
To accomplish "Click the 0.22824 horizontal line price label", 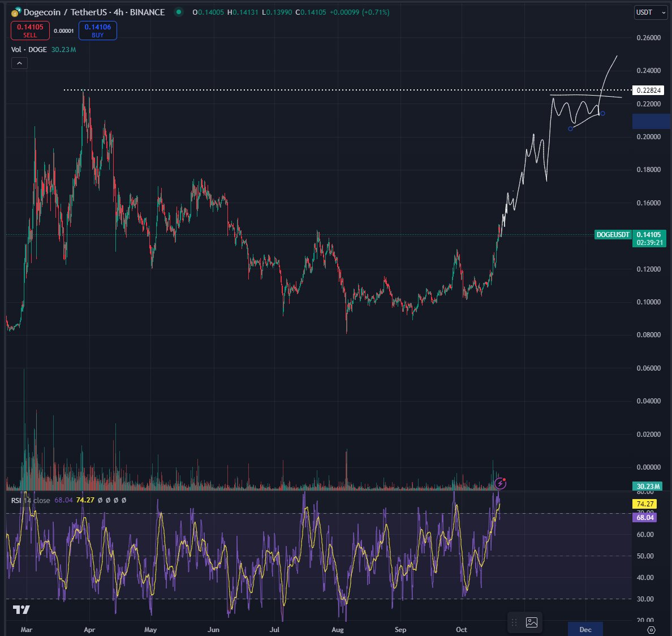I will [x=648, y=90].
